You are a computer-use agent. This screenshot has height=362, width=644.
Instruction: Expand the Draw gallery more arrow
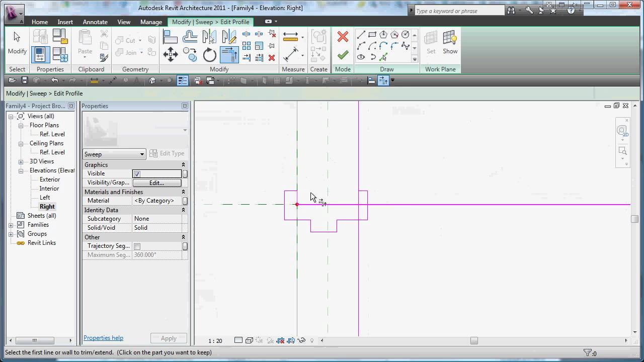(x=415, y=59)
